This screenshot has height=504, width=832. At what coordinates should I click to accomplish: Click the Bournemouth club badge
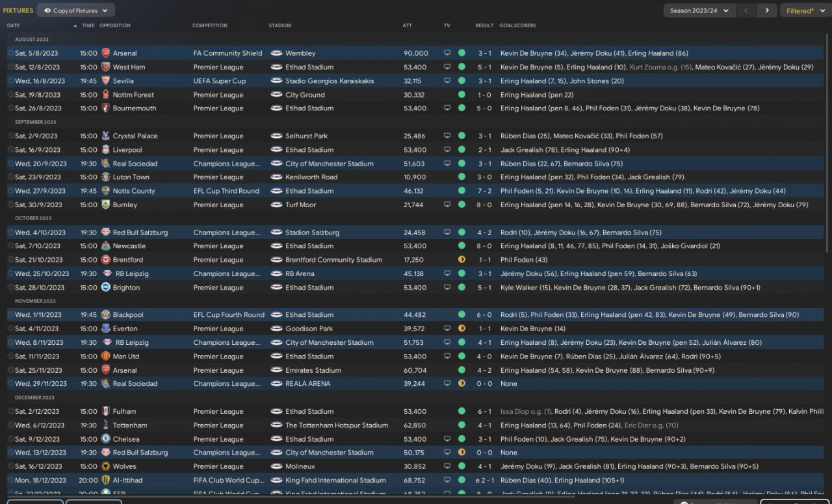pyautogui.click(x=105, y=108)
